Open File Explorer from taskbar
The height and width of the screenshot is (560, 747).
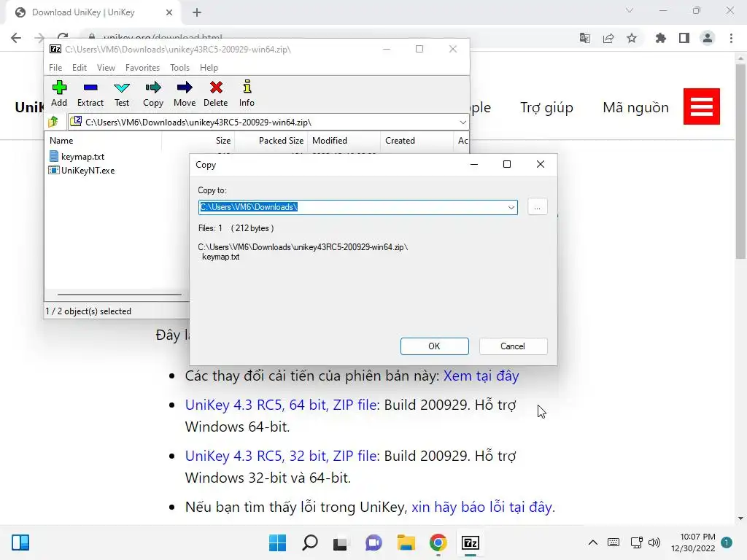406,542
